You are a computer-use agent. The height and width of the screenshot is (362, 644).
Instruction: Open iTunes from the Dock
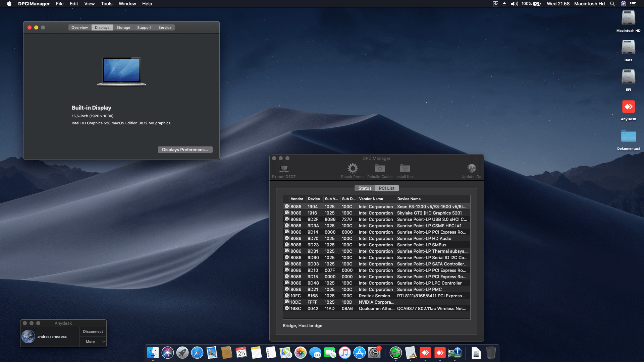pos(345,353)
